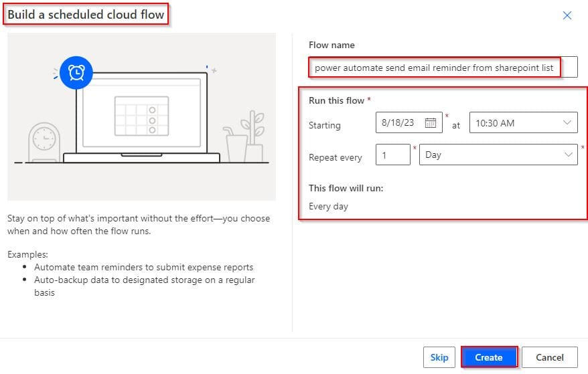The height and width of the screenshot is (374, 588).
Task: Click the Cancel button
Action: point(549,357)
